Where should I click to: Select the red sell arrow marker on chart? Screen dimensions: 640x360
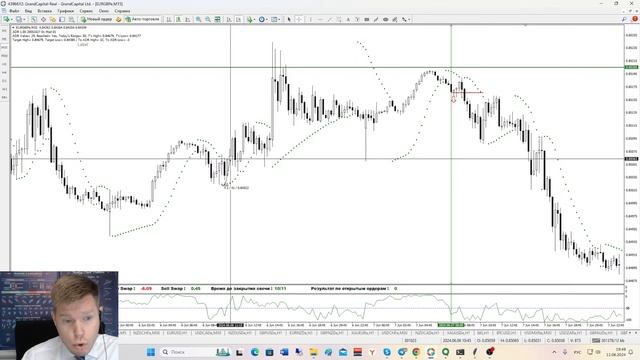[x=453, y=99]
